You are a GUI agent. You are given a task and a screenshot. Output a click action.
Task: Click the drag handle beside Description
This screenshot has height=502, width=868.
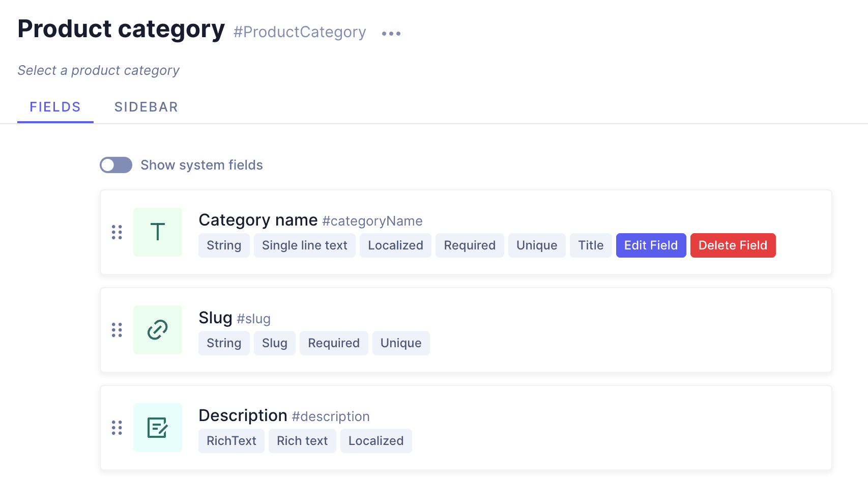(117, 427)
